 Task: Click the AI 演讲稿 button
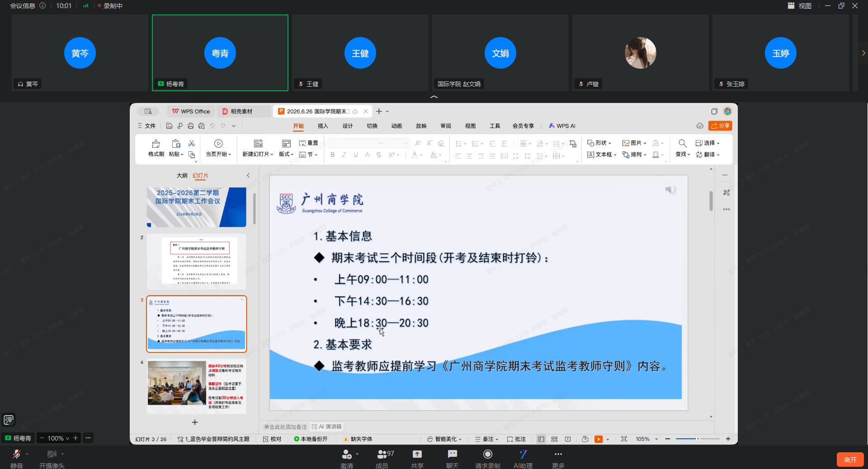(327, 427)
